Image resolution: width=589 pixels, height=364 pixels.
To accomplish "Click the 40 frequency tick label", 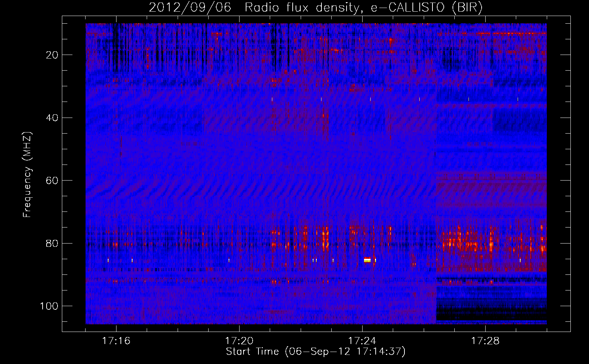I will coord(52,118).
